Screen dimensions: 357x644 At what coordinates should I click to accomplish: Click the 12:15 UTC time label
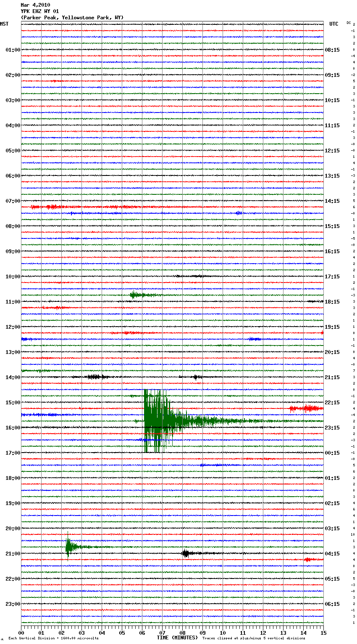click(332, 151)
